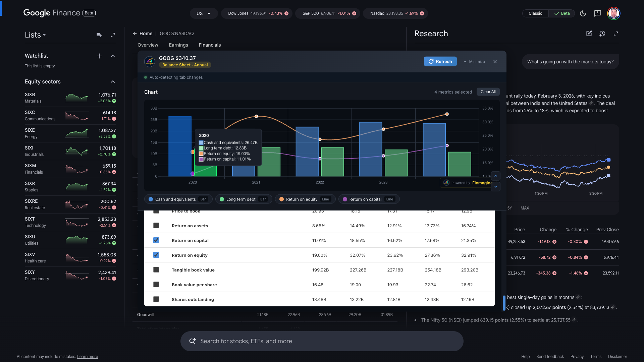Enable the Return on assets checkbox

156,226
